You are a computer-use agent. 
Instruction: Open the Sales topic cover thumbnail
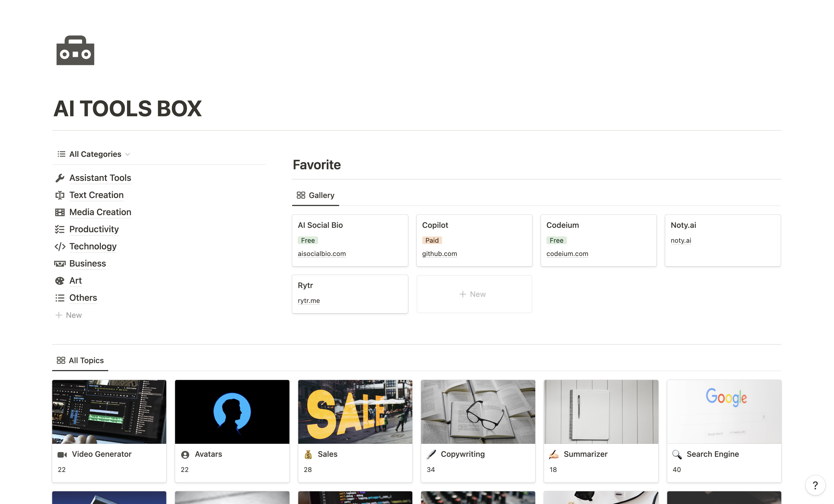pyautogui.click(x=355, y=411)
